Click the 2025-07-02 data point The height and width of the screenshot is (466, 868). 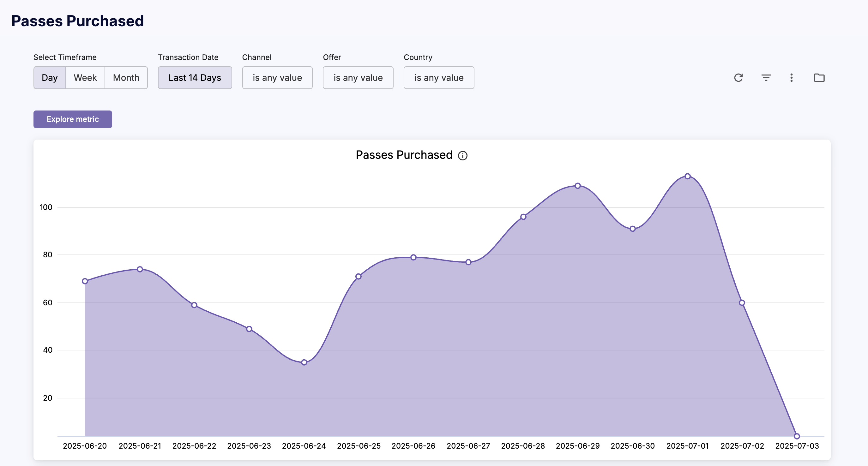(x=742, y=303)
